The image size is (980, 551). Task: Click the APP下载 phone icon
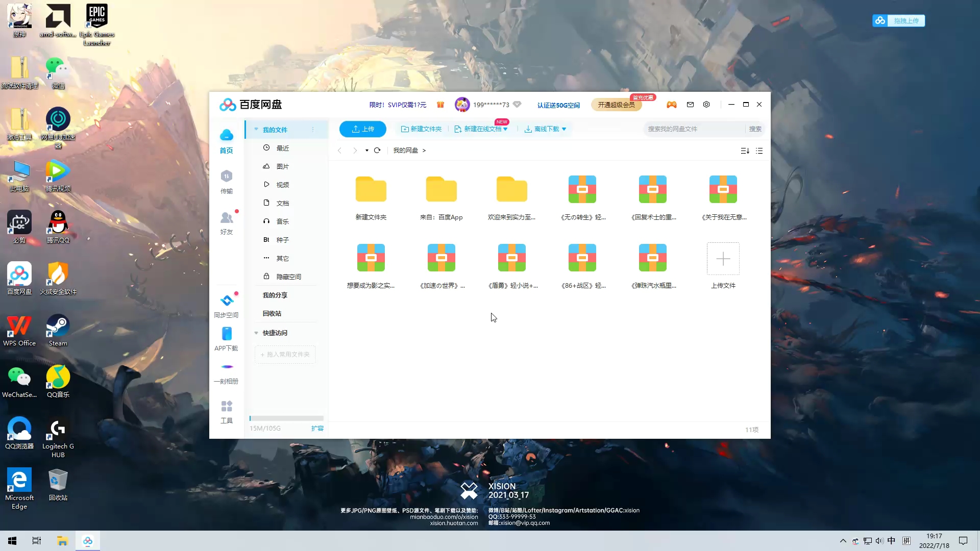(227, 339)
